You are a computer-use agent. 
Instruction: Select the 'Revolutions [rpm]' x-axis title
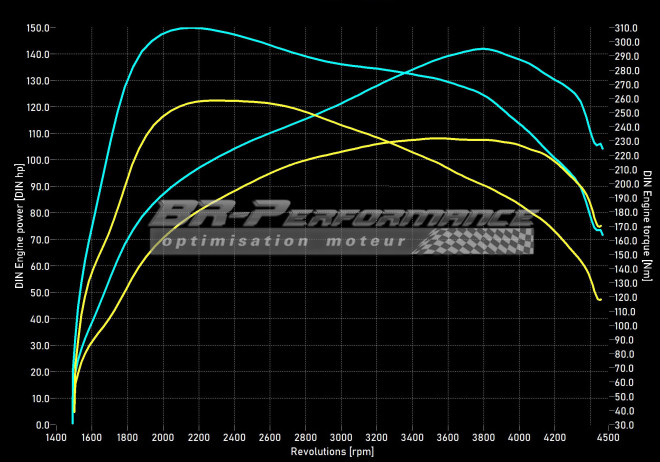click(330, 452)
